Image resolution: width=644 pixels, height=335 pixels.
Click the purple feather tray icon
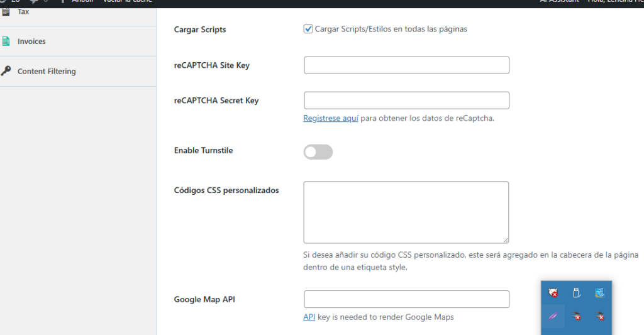pyautogui.click(x=553, y=317)
